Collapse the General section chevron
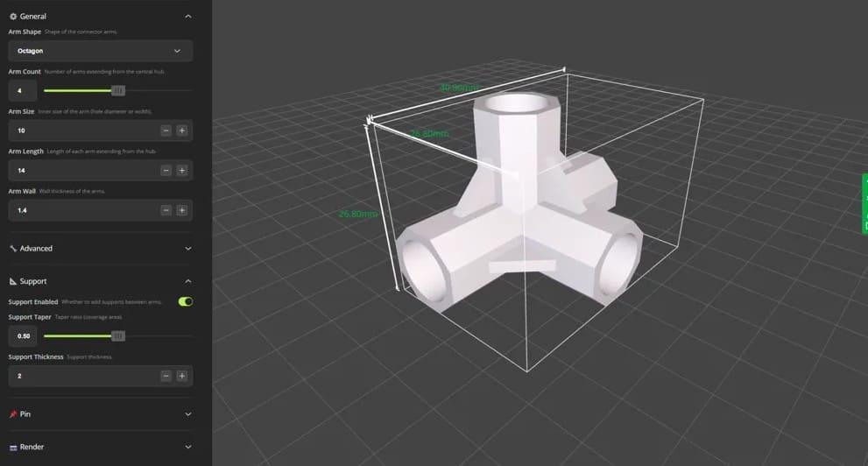Screen dimensions: 868x466 (188, 16)
